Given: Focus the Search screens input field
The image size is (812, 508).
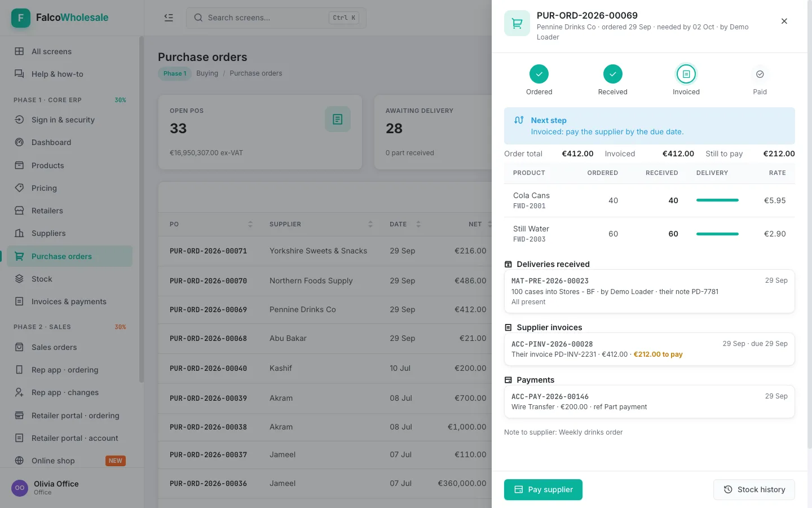Looking at the screenshot, I should click(x=276, y=17).
